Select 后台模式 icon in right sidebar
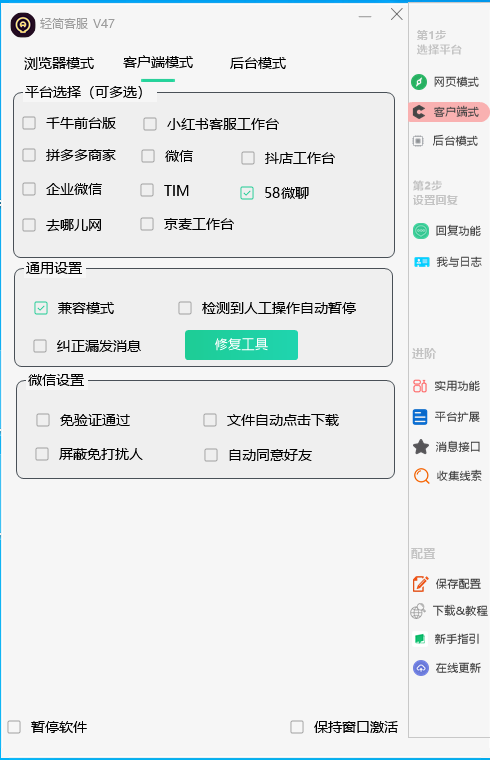Image resolution: width=490 pixels, height=760 pixels. click(x=418, y=141)
